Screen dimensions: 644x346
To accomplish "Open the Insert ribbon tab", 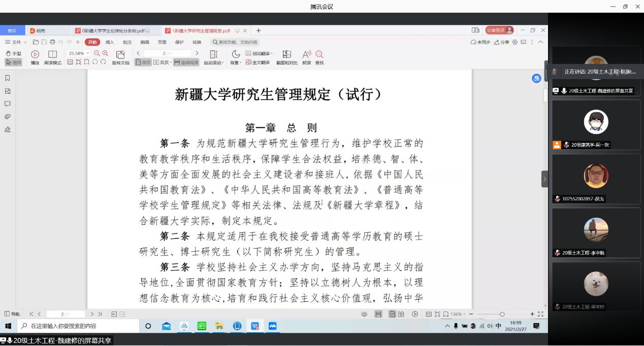I will tap(110, 42).
